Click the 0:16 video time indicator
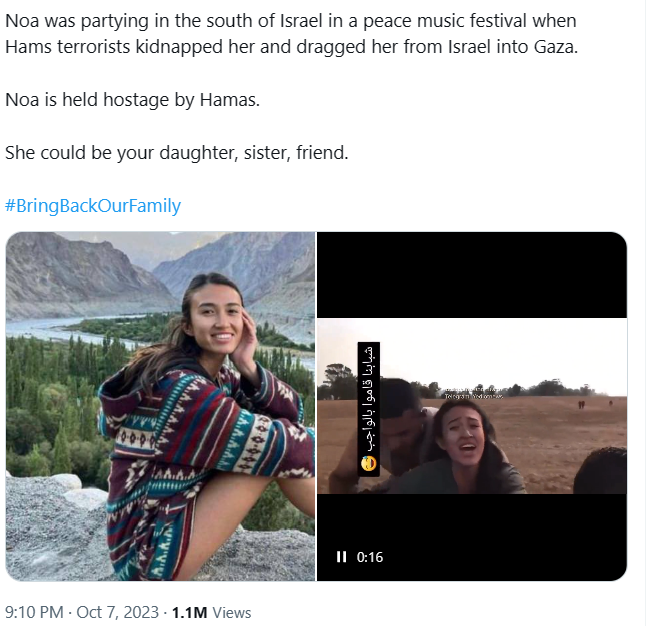The image size is (658, 626). 370,557
